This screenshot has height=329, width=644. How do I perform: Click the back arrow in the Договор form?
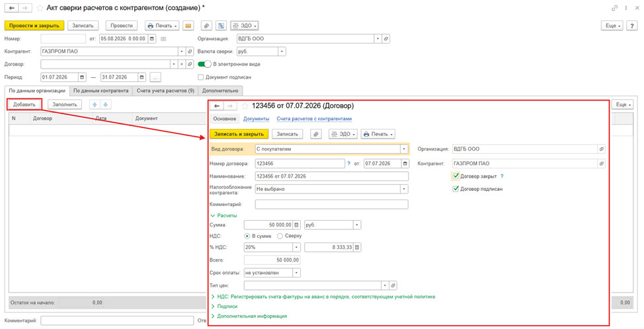(x=216, y=106)
